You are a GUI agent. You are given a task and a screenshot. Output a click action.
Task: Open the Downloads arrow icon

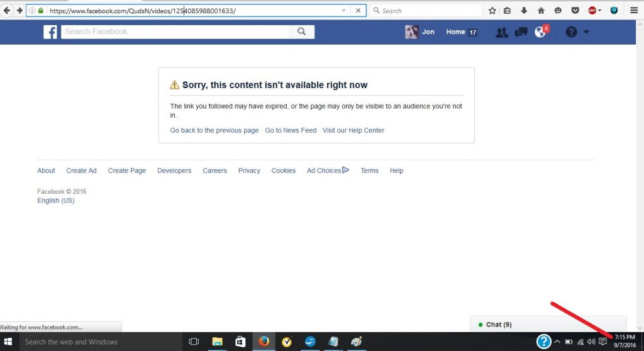(x=524, y=11)
